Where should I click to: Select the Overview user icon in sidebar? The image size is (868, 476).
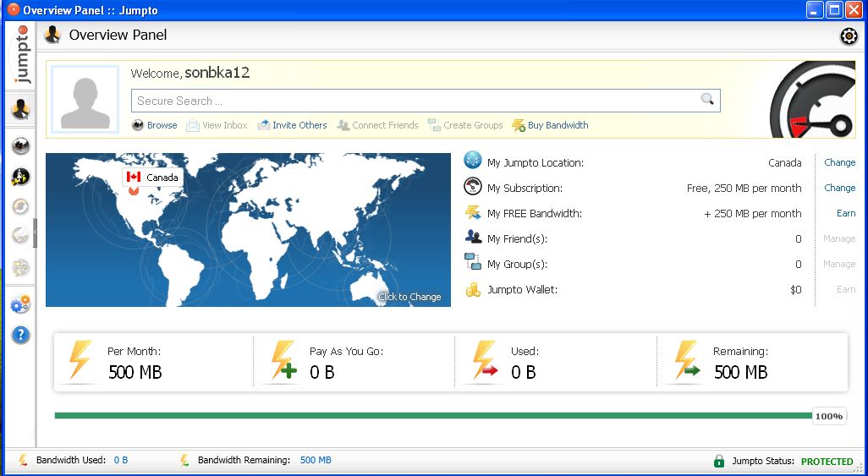tap(20, 109)
